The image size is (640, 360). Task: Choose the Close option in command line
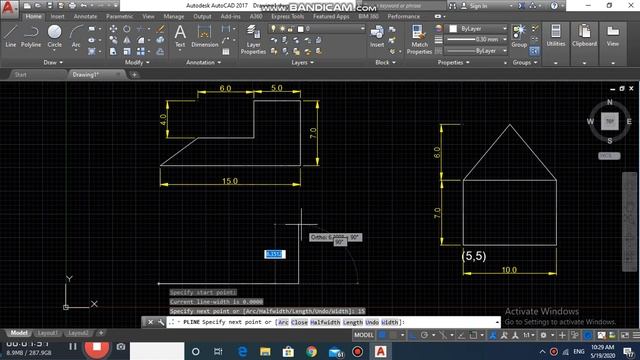tap(299, 322)
